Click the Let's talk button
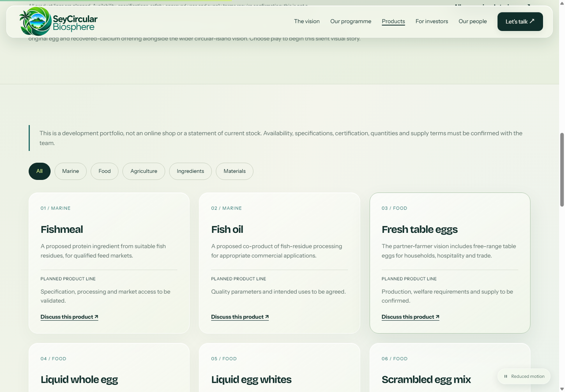The image size is (565, 392). (520, 22)
